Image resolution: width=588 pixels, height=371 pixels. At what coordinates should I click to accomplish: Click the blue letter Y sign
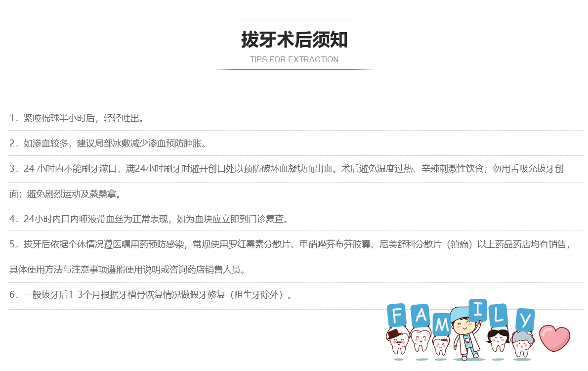525,320
